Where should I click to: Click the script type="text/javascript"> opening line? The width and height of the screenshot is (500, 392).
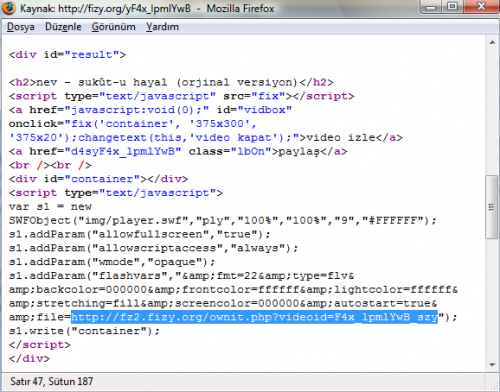(116, 193)
